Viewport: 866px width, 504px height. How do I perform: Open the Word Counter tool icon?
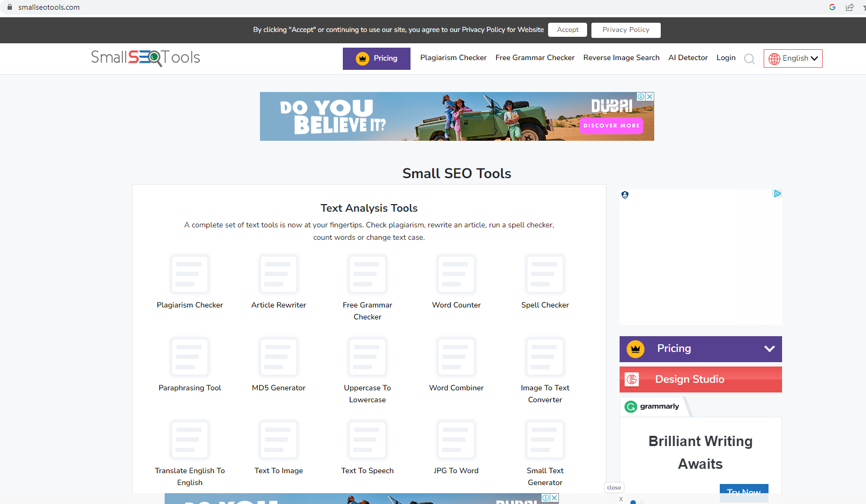coord(456,274)
